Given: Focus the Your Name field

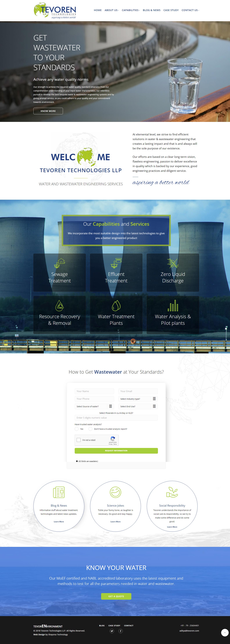Looking at the screenshot, I should tap(94, 391).
